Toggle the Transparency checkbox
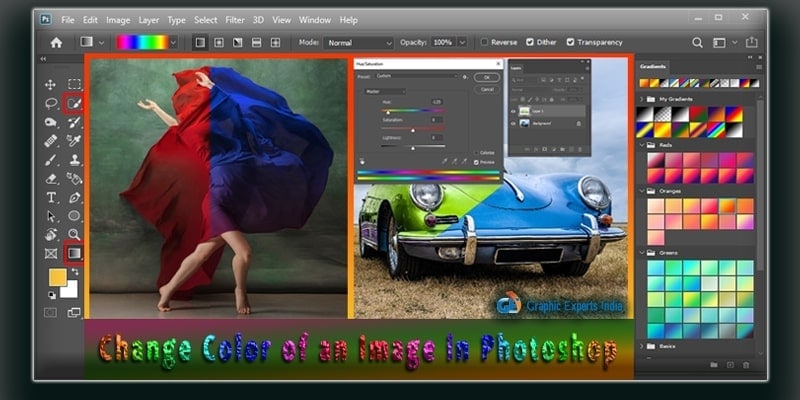 pos(570,42)
